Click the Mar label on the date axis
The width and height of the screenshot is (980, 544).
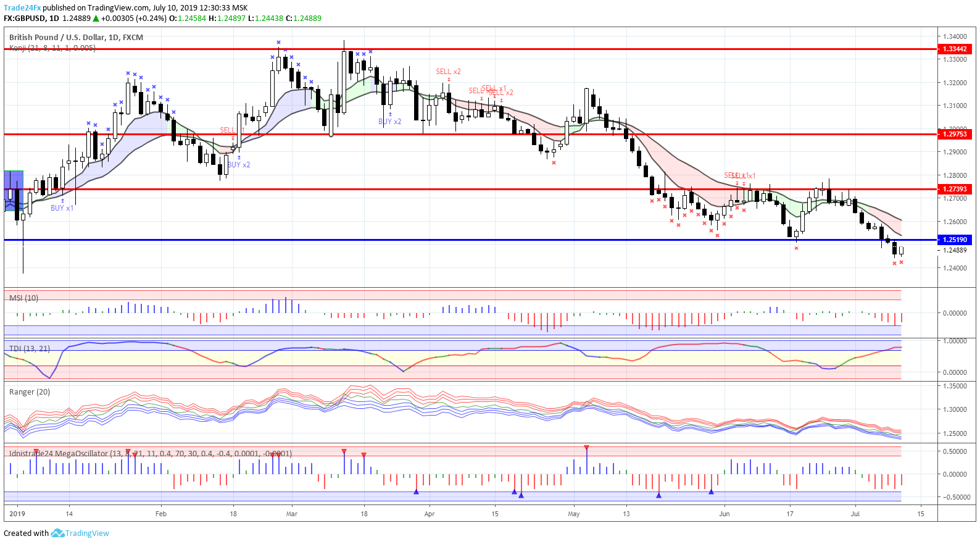point(292,514)
